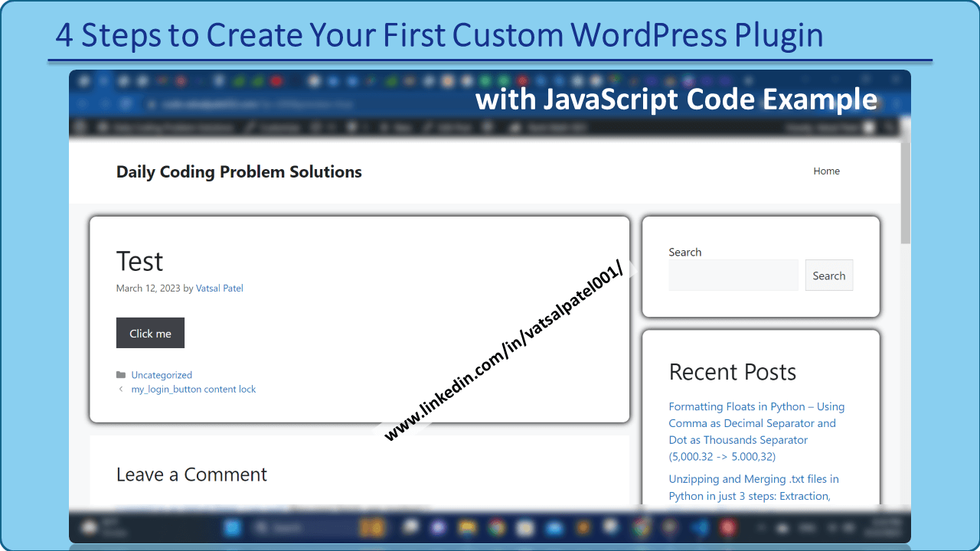Focus the sidebar Search input field

pos(733,275)
